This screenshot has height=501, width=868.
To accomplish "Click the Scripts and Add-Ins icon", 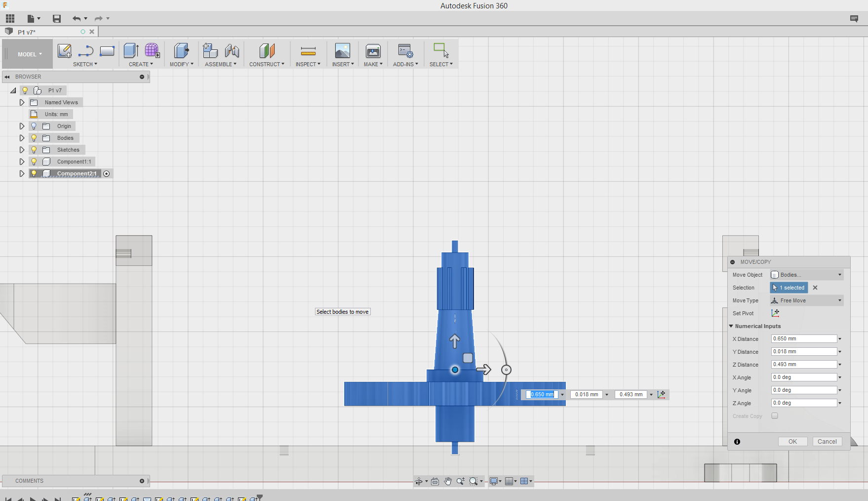I will 405,50.
